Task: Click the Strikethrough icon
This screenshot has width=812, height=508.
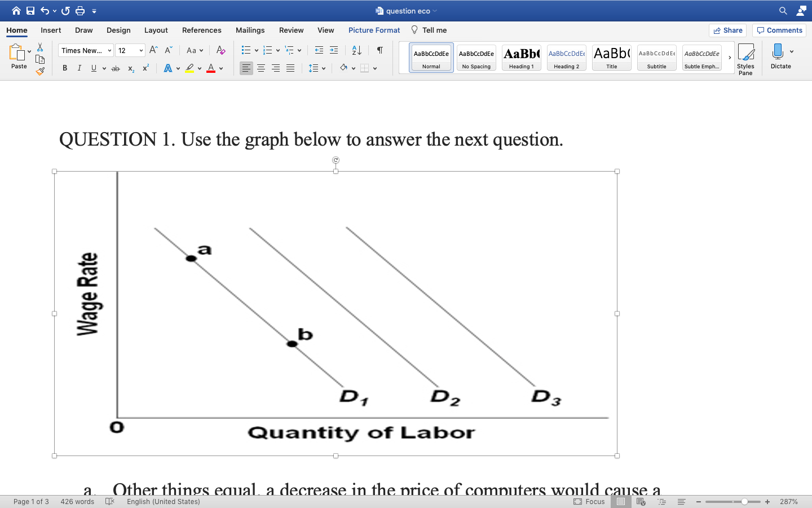Action: (x=115, y=68)
